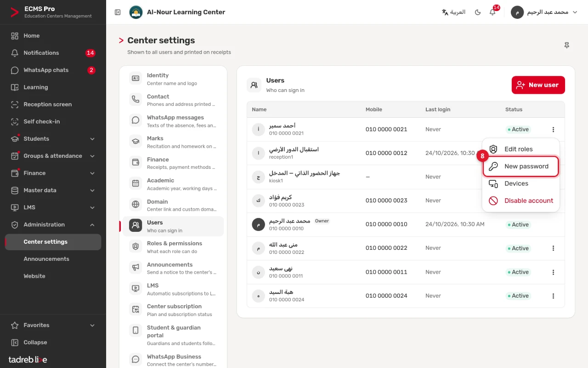
Task: Click the Name column header
Action: [259, 109]
